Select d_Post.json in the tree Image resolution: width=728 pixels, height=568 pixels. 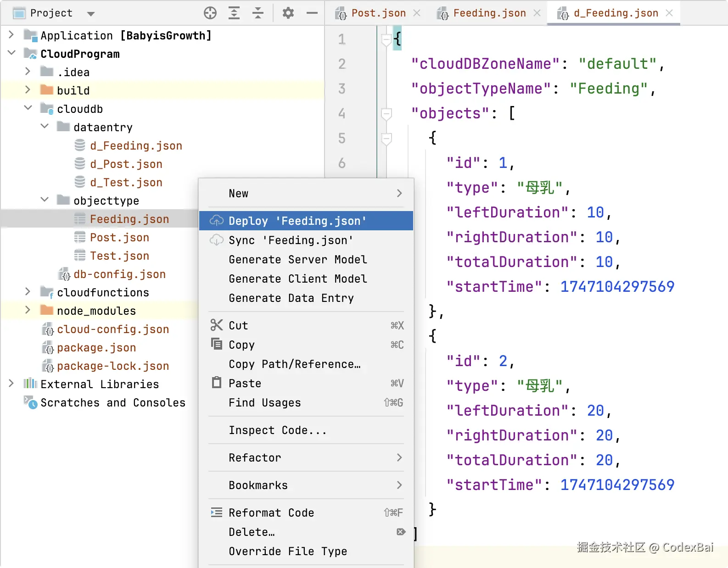pyautogui.click(x=126, y=164)
